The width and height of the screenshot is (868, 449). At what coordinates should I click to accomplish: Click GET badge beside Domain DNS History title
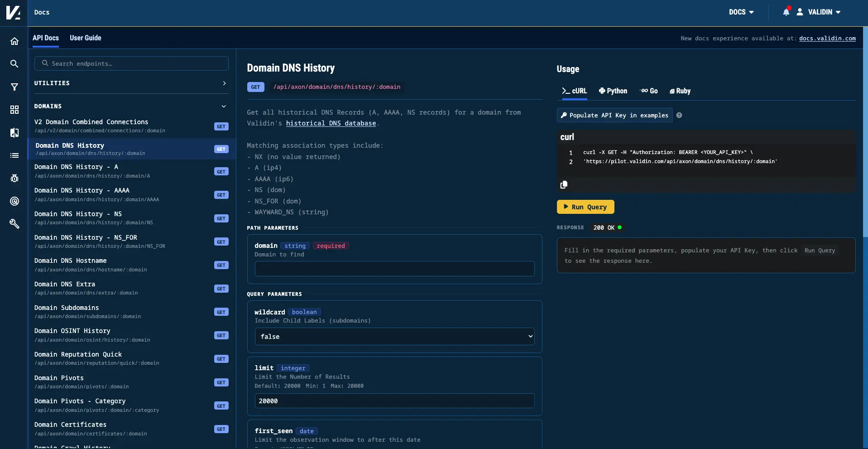pyautogui.click(x=255, y=87)
